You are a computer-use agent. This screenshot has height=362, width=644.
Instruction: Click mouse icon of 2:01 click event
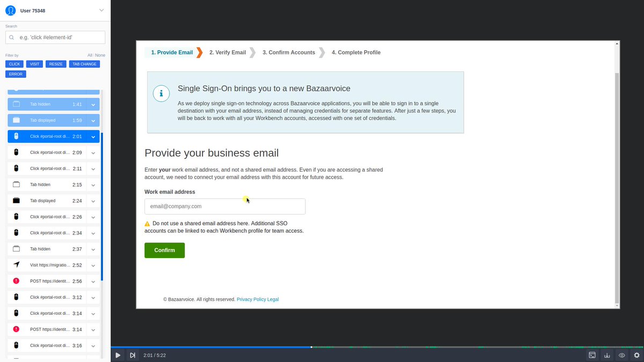pos(16,136)
